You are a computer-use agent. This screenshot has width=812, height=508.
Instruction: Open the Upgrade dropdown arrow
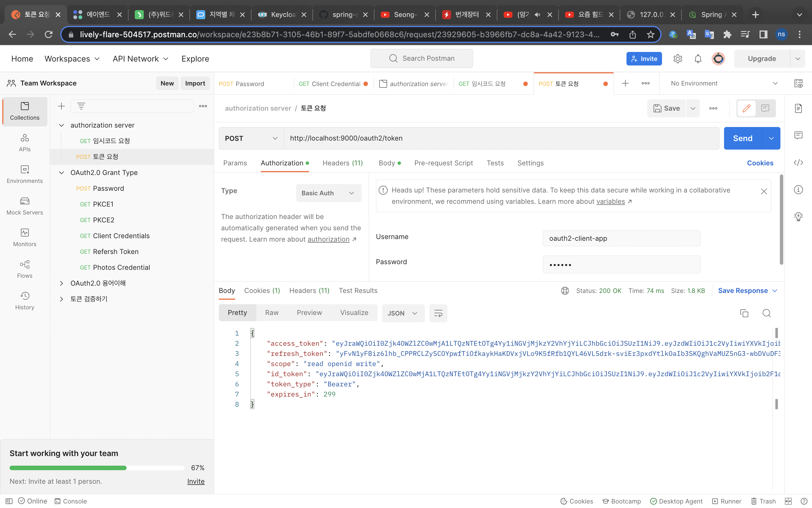[798, 58]
